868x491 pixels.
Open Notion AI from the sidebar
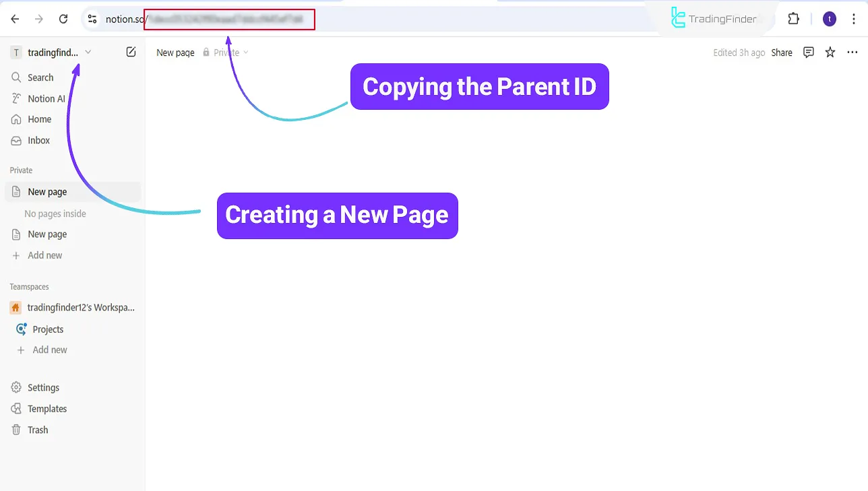[x=46, y=98]
